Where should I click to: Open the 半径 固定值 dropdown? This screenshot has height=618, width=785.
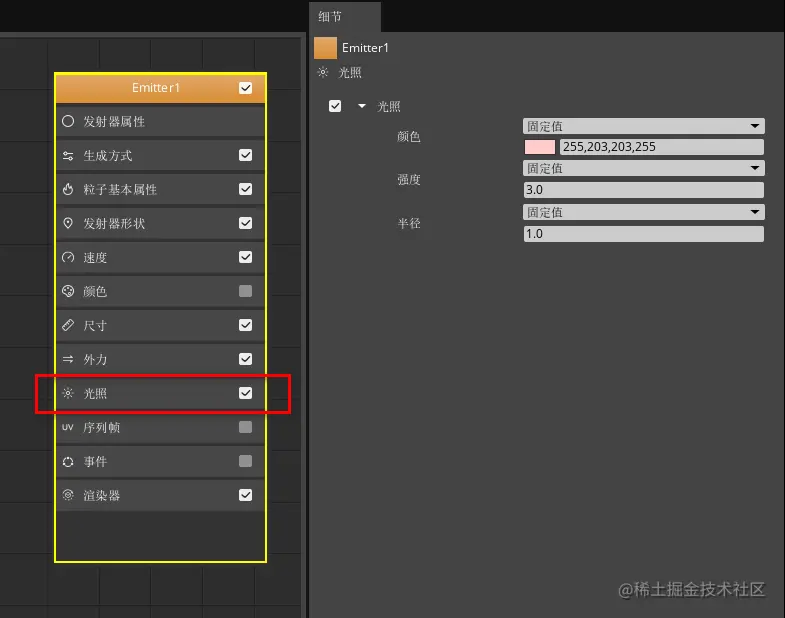(643, 212)
